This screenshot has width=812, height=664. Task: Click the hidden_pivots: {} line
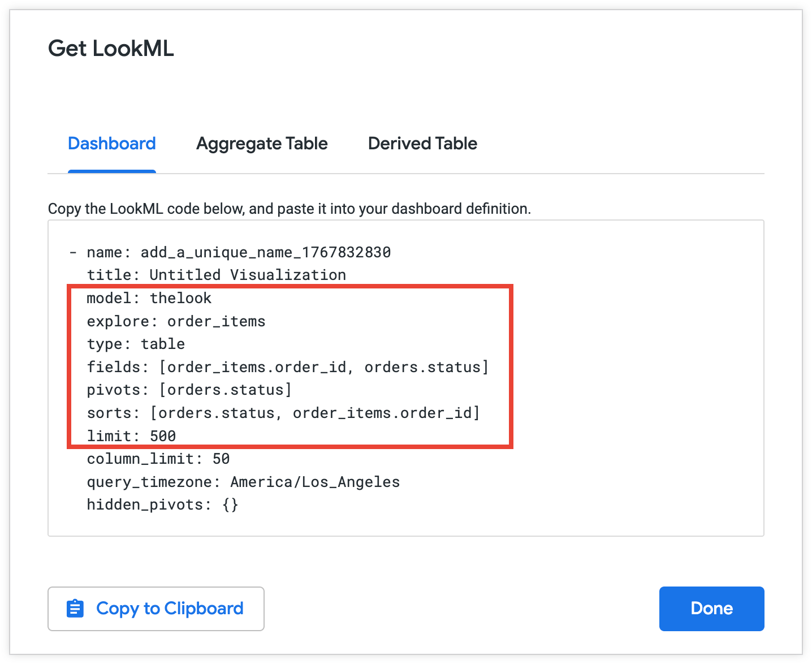pyautogui.click(x=162, y=505)
